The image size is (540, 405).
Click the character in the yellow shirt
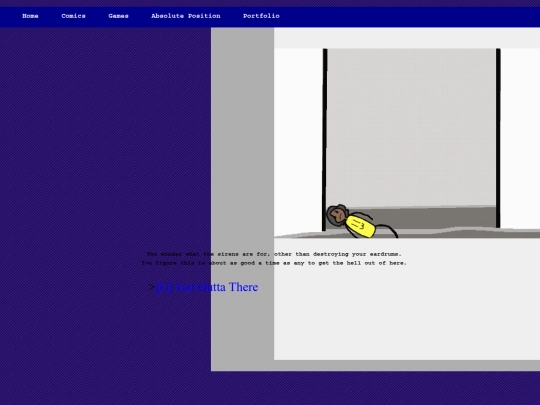[362, 221]
